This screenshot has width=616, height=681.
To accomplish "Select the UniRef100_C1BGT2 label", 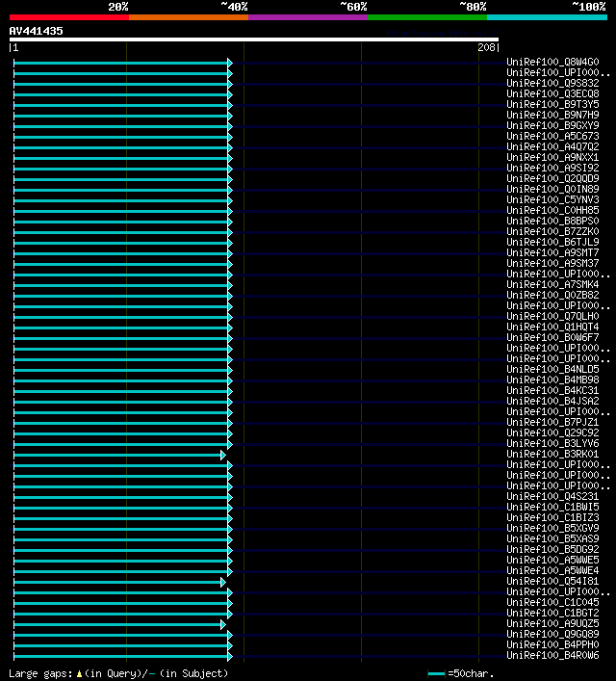I will click(x=552, y=613).
